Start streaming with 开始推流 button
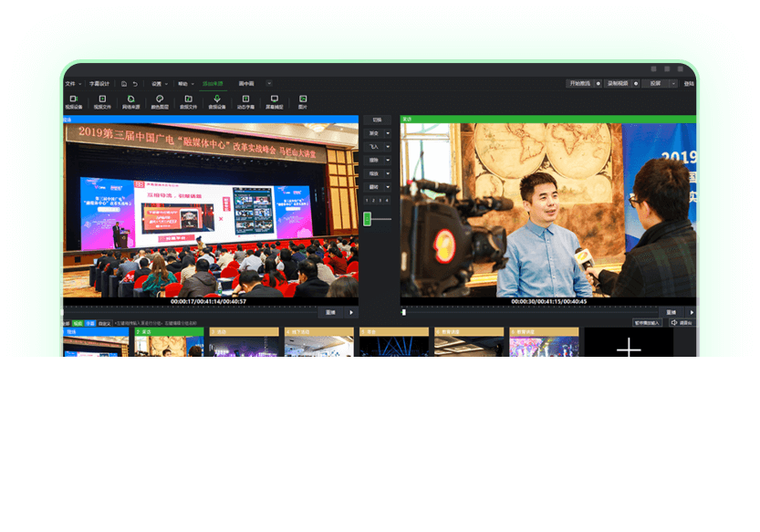 point(580,83)
